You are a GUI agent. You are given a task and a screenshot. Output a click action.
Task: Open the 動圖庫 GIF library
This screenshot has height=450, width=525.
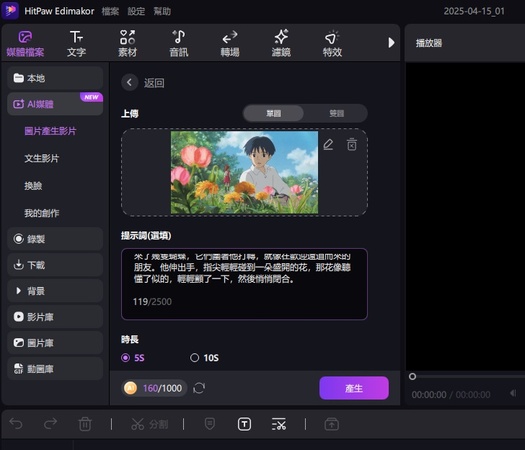pos(55,369)
